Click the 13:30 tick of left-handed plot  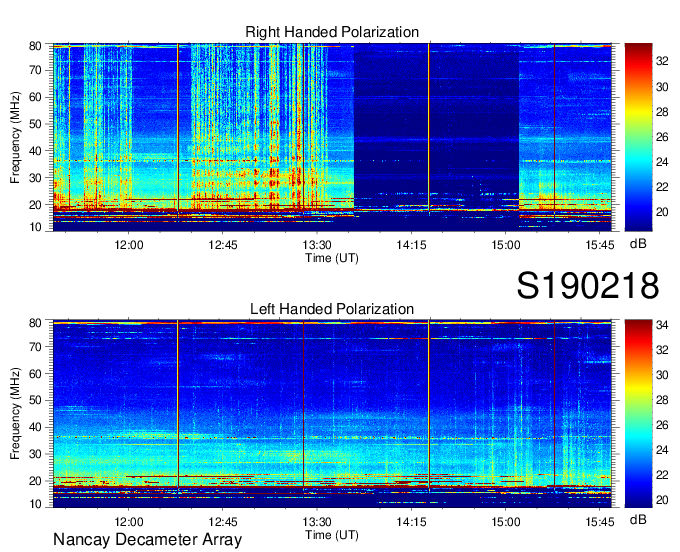click(317, 522)
